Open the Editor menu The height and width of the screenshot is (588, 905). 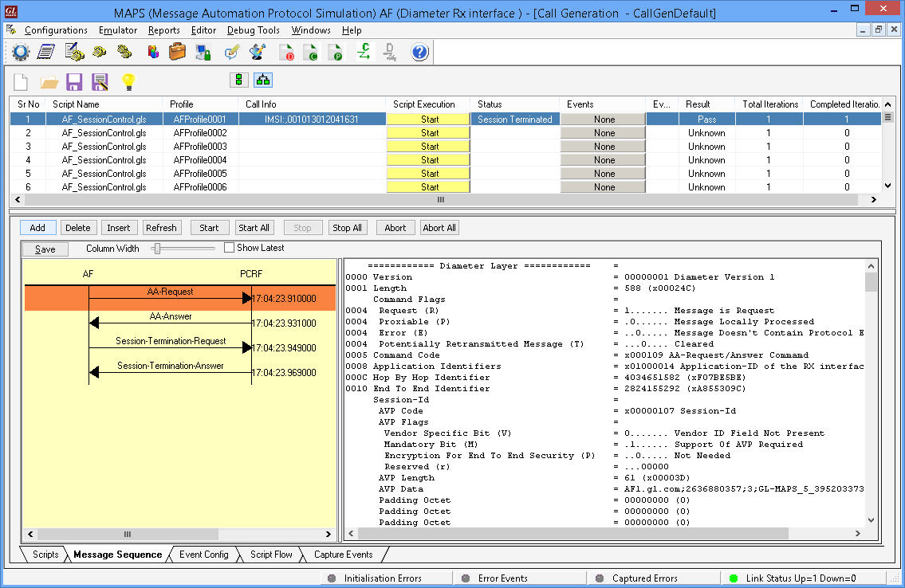coord(204,30)
